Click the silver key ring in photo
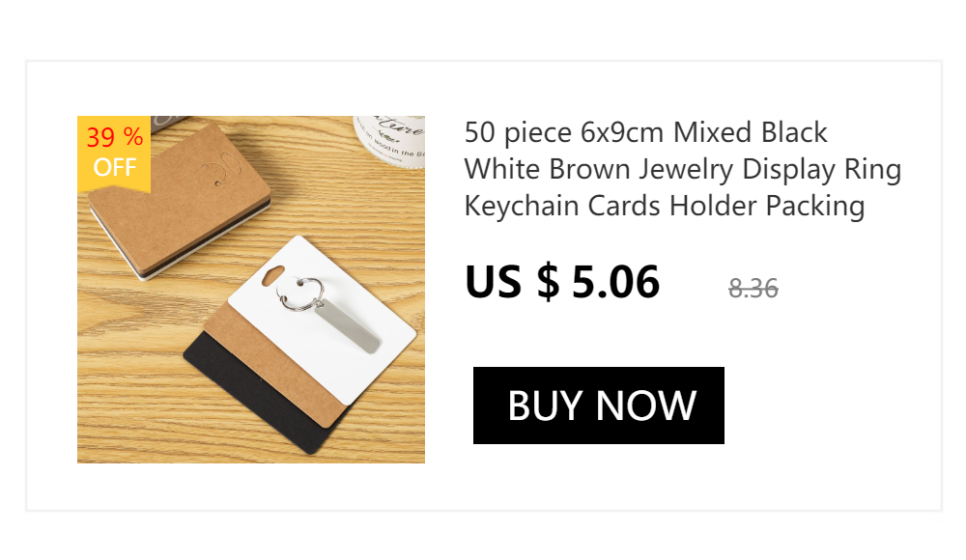This screenshot has height=560, width=966. click(300, 294)
